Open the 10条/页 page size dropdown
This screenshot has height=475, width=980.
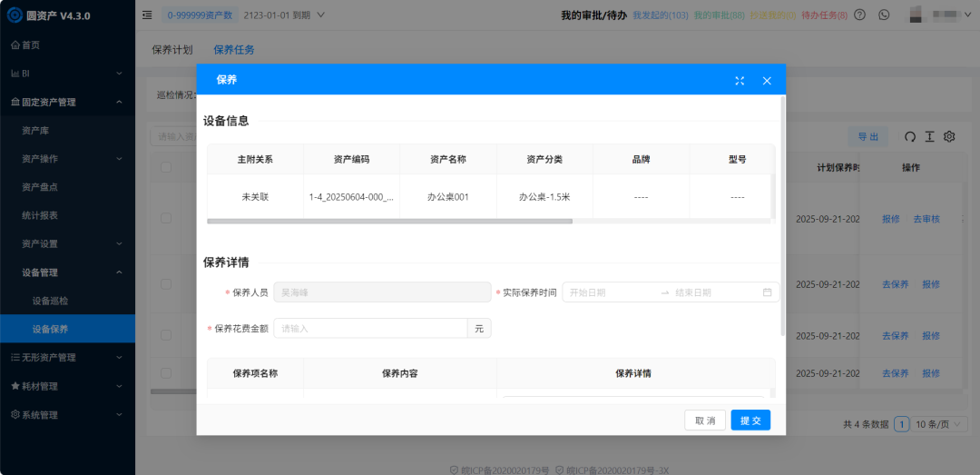pos(936,424)
